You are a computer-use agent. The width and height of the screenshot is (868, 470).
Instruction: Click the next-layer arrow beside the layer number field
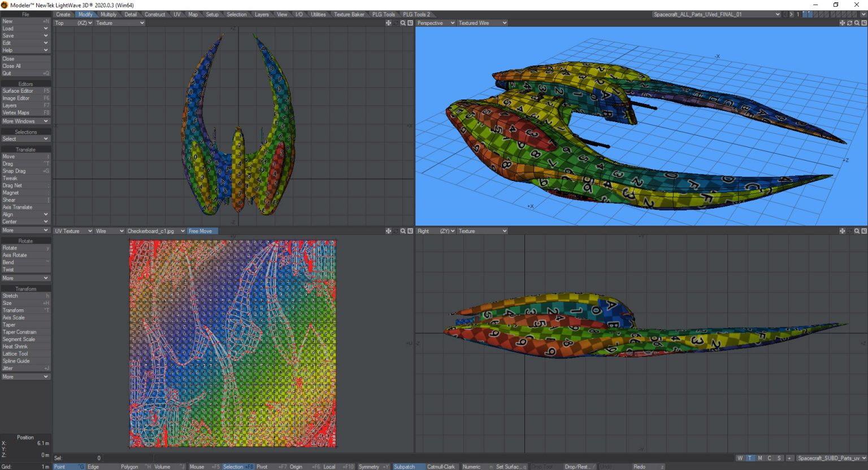click(x=791, y=15)
